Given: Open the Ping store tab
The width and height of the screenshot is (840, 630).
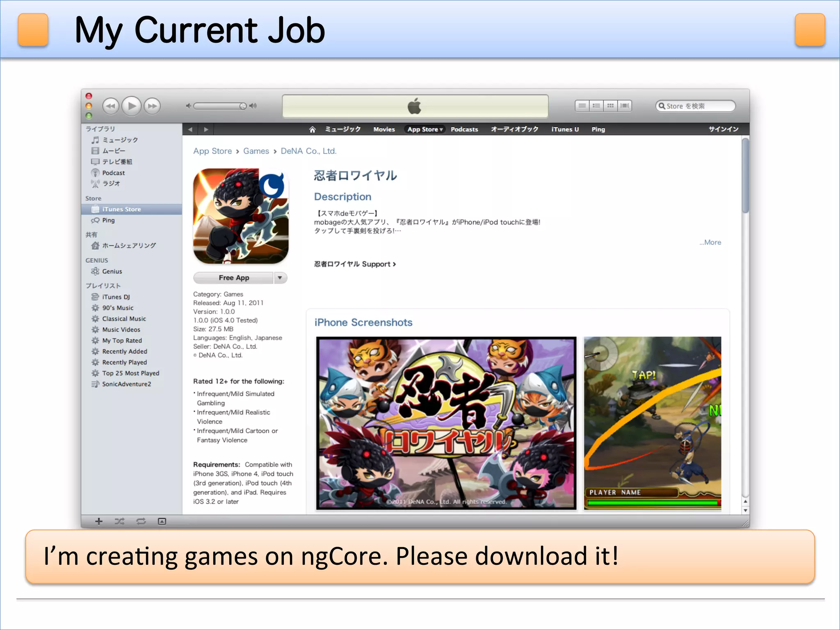Looking at the screenshot, I should click(x=598, y=129).
